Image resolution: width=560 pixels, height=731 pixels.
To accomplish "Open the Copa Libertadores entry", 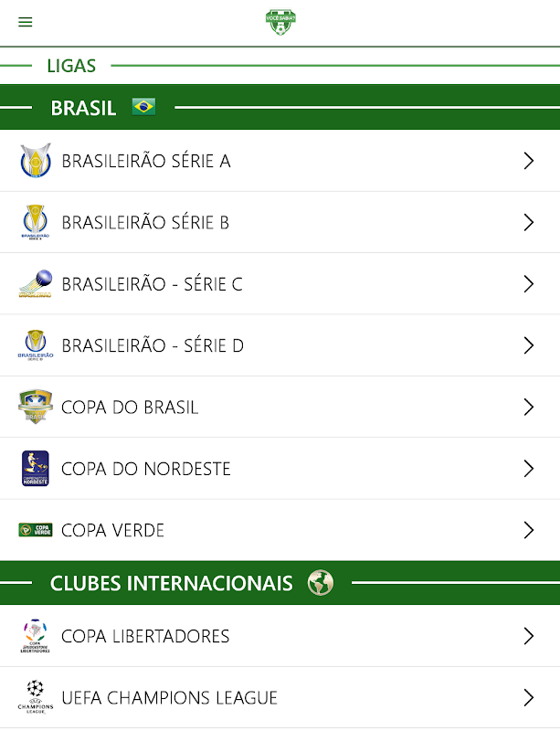I will [x=145, y=636].
